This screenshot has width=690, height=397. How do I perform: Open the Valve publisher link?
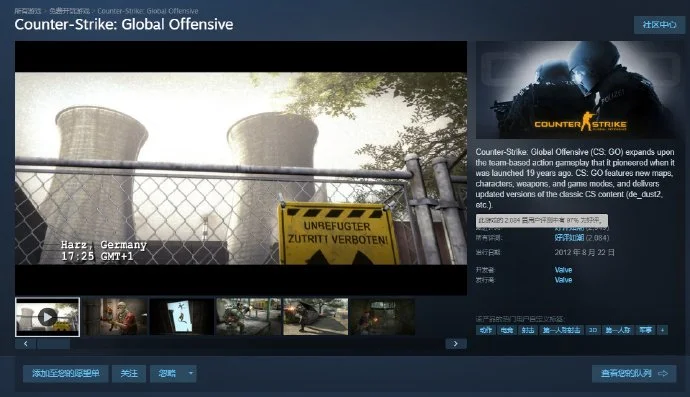click(563, 280)
